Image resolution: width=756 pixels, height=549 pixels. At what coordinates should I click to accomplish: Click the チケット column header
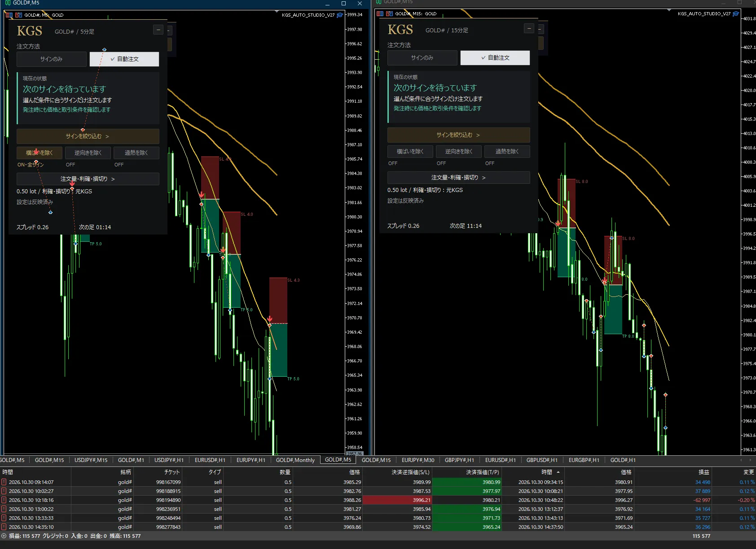(158, 472)
